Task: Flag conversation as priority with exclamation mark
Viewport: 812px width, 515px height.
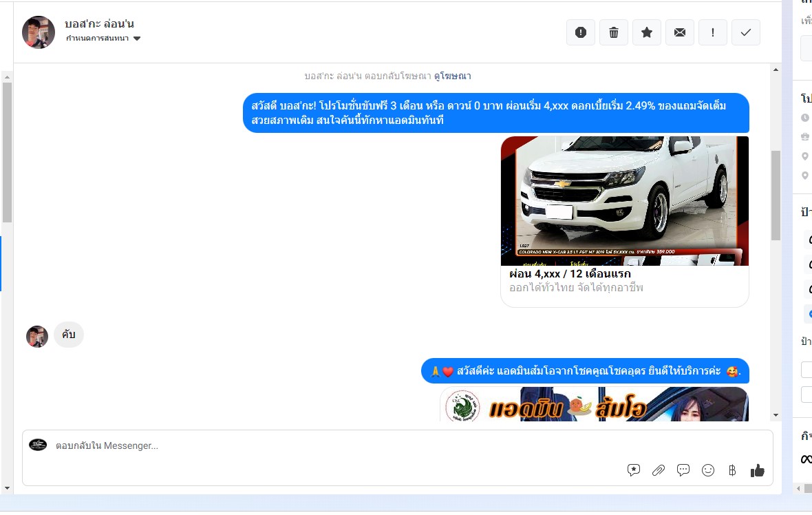Action: [x=713, y=32]
